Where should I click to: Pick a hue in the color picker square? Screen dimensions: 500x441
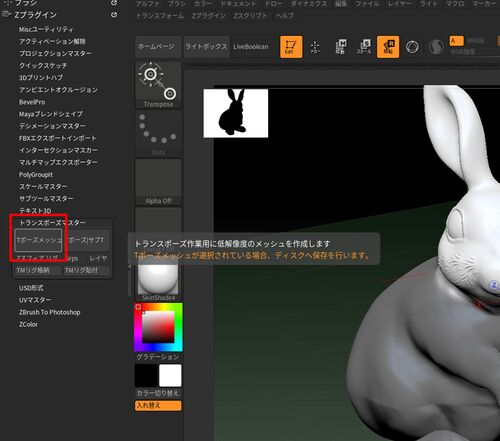[158, 327]
